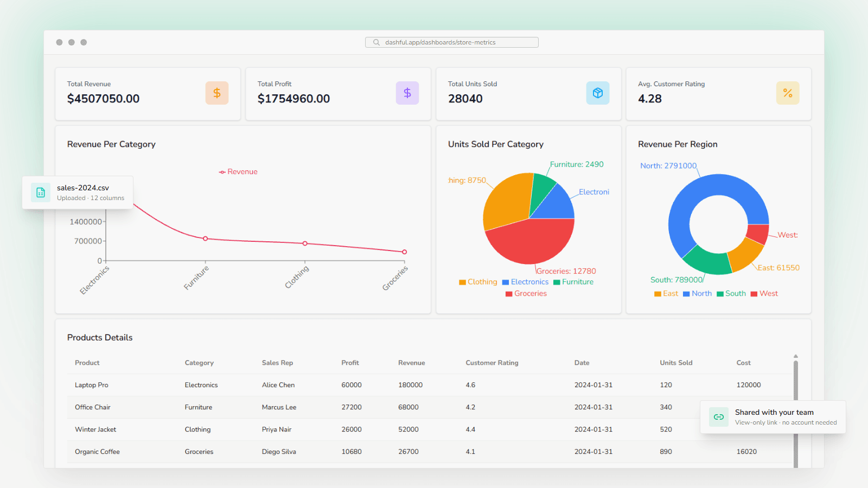868x488 pixels.
Task: Click the sales-2024.csv file icon
Action: pos(41,192)
